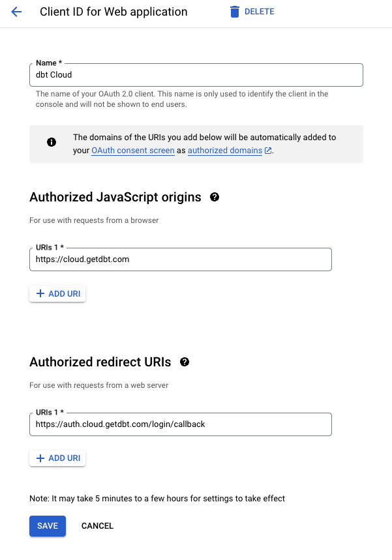The height and width of the screenshot is (560, 392).
Task: Add a new JavaScript origin URI
Action: point(57,293)
